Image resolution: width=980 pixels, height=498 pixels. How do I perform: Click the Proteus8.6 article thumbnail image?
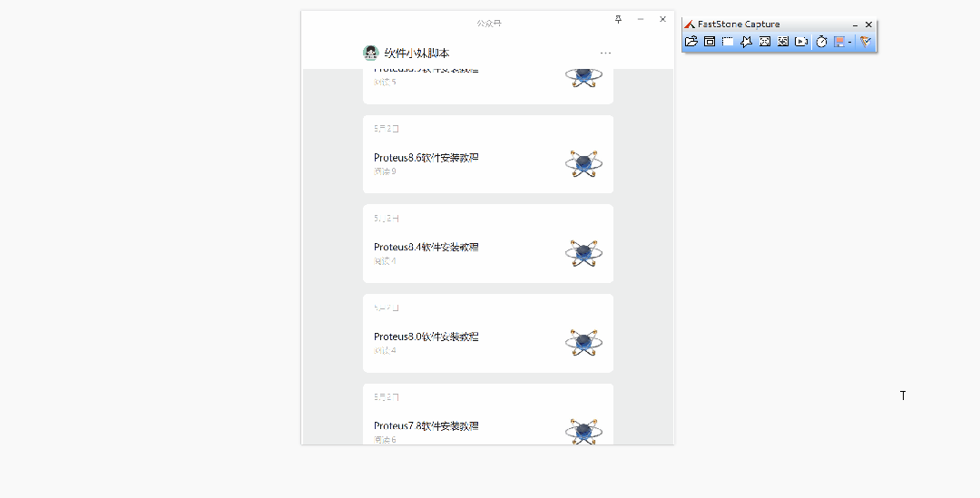[x=583, y=163]
